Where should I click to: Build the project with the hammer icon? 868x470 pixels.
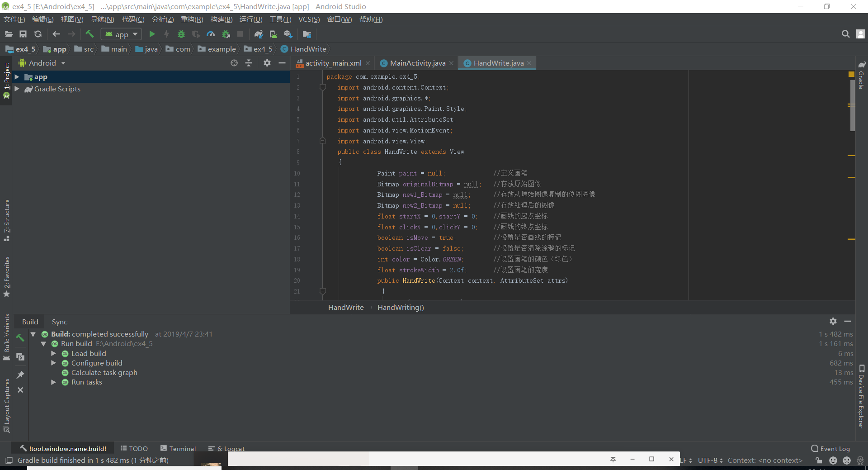pos(90,34)
